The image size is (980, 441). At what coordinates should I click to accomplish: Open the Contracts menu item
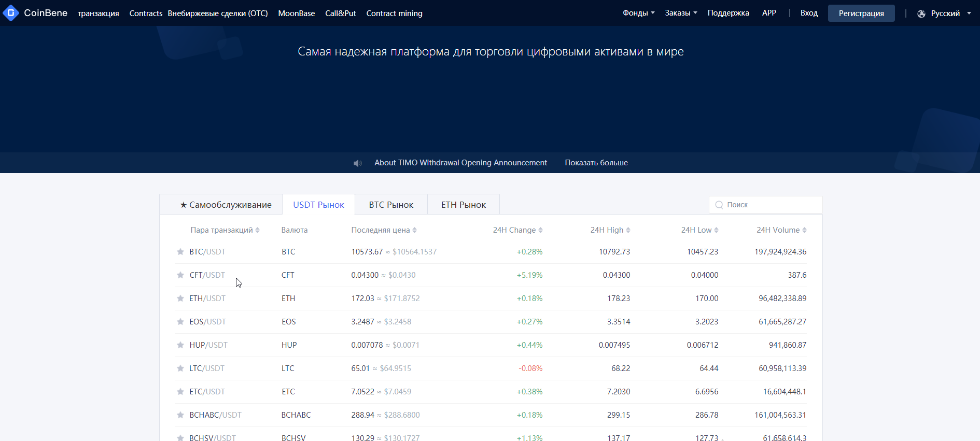pos(146,13)
